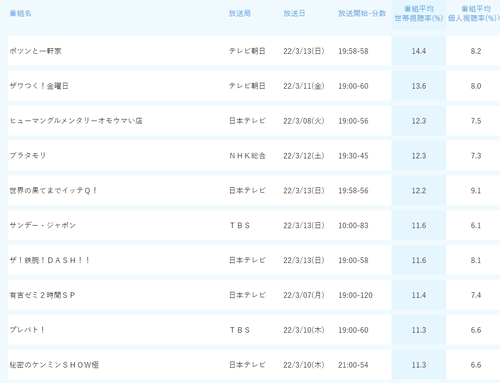
Task: Select the program name サンデー・ジャポン
Action: pyautogui.click(x=43, y=225)
